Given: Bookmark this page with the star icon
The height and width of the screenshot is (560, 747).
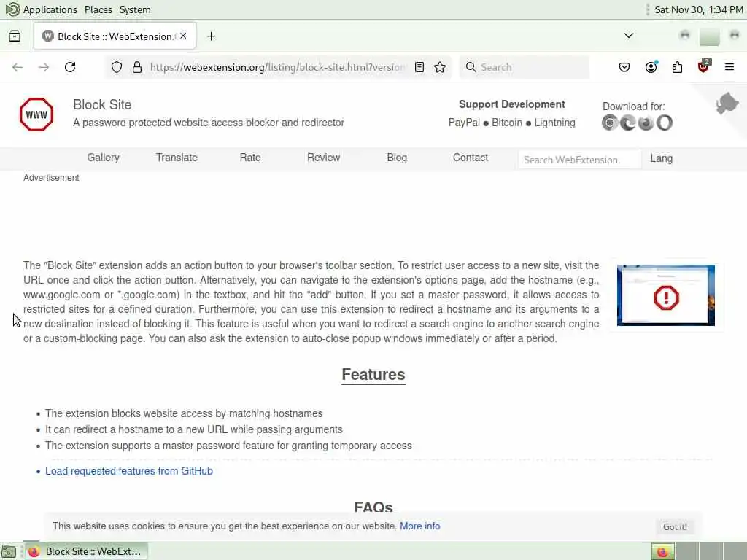Looking at the screenshot, I should click(x=440, y=67).
